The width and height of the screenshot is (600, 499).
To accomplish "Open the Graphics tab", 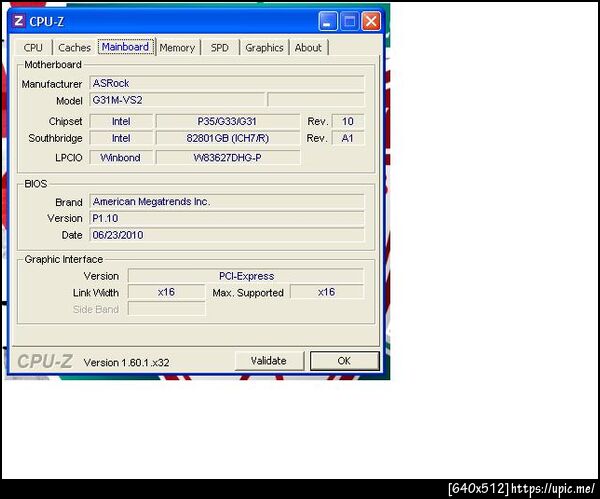I will pos(264,47).
